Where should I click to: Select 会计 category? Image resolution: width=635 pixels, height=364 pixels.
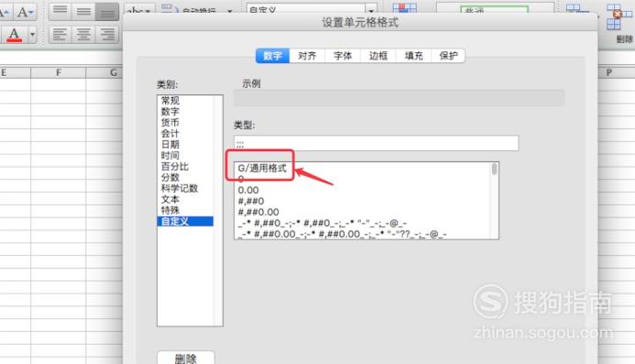pos(185,134)
